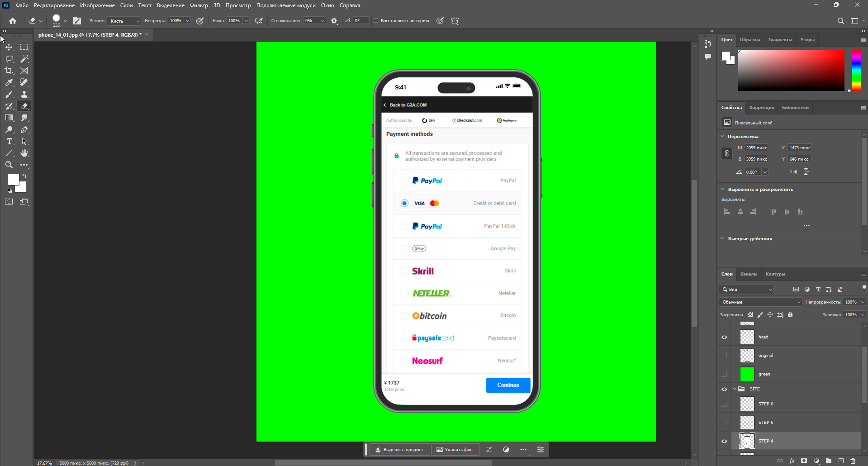Click the Home icon in options bar
Viewport: 868px width, 466px height.
[x=13, y=21]
